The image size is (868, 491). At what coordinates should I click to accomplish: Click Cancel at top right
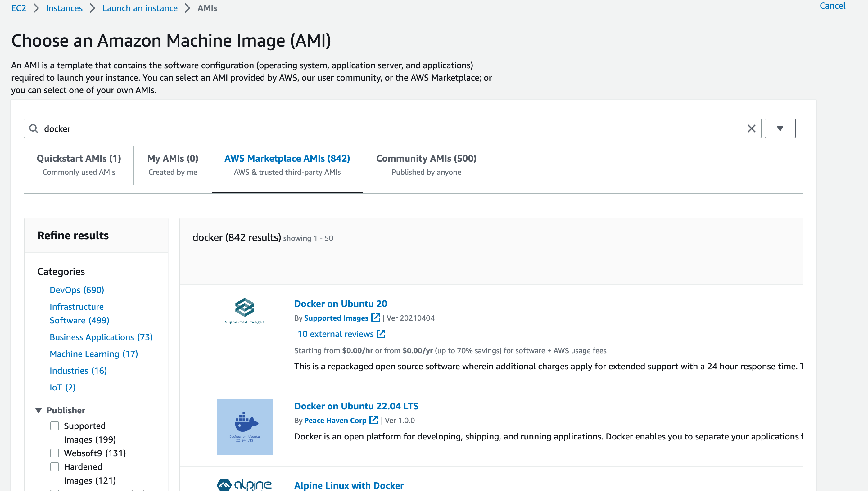[x=832, y=6]
